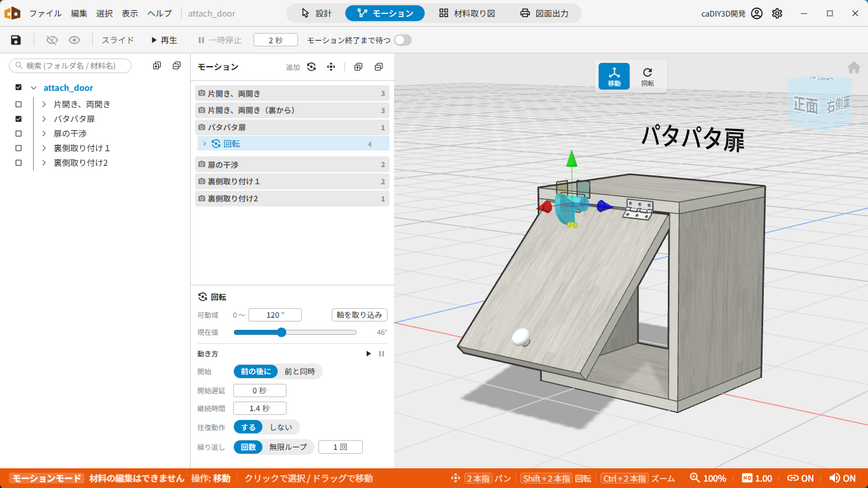Open the 選択 menu

[105, 13]
